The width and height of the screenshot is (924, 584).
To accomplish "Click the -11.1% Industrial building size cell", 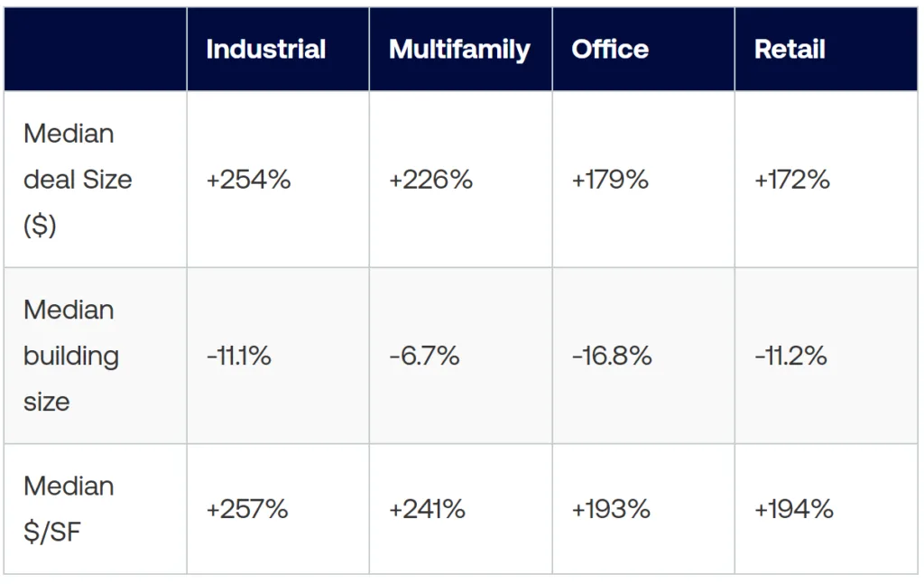I will pos(239,356).
